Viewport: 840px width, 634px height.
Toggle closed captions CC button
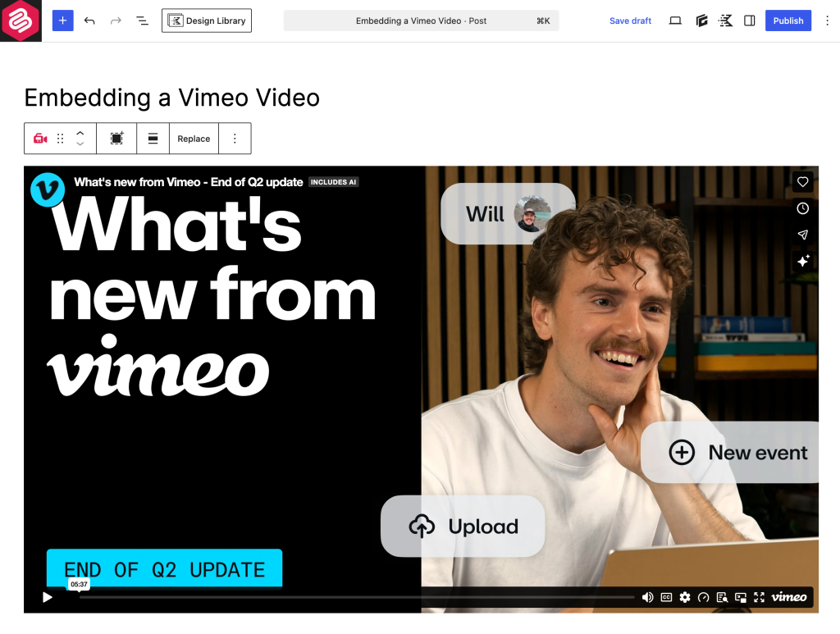(666, 597)
